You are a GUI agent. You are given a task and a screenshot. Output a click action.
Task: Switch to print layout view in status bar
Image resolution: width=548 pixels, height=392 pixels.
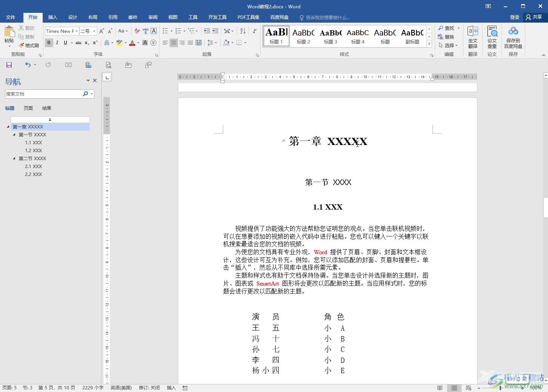[454, 388]
